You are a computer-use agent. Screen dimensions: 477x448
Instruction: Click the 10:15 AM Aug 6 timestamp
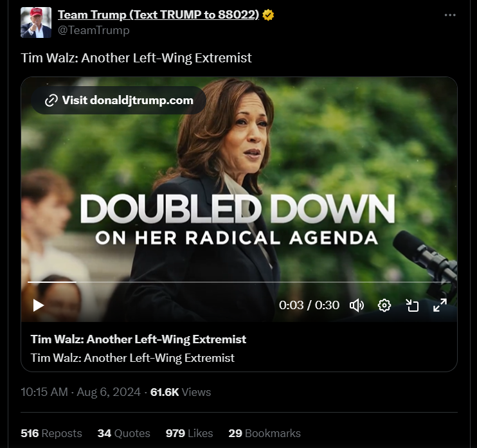80,392
